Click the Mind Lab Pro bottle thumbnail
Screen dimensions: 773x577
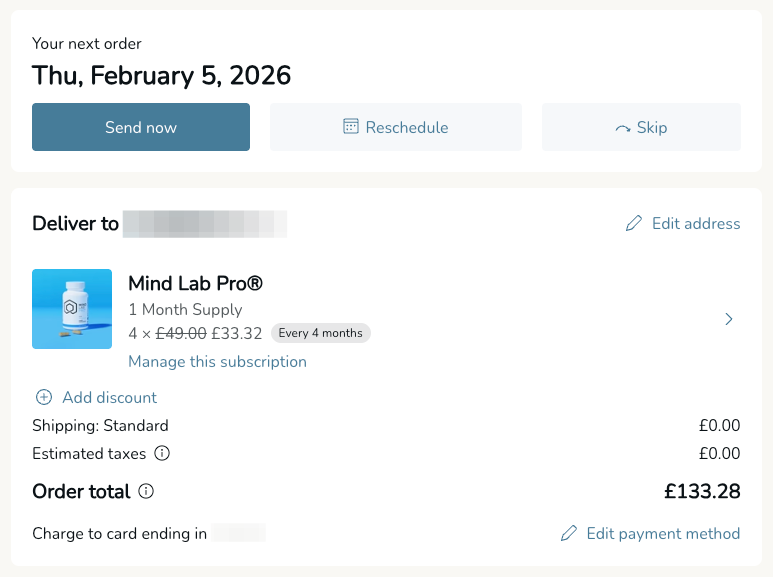[72, 309]
